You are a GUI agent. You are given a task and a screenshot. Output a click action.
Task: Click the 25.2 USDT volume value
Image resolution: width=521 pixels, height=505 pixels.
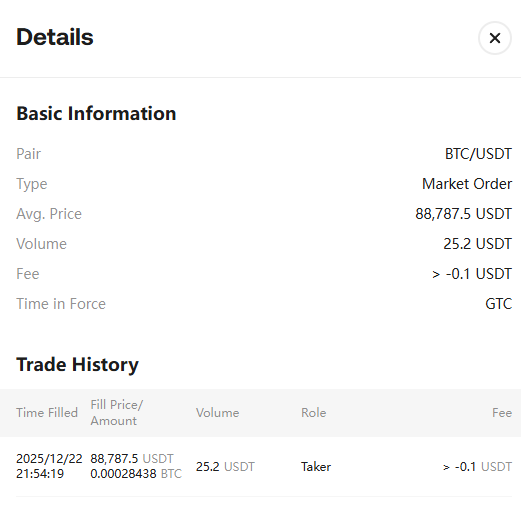click(x=477, y=244)
